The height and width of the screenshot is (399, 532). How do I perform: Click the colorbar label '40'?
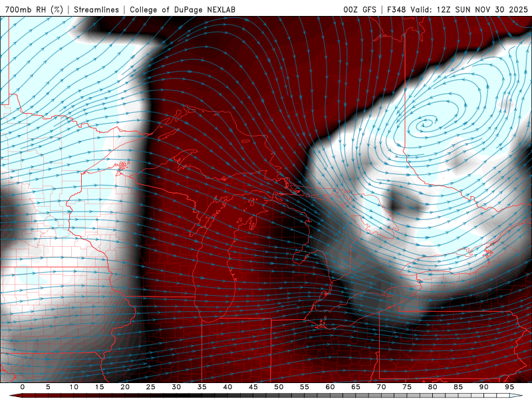click(227, 387)
